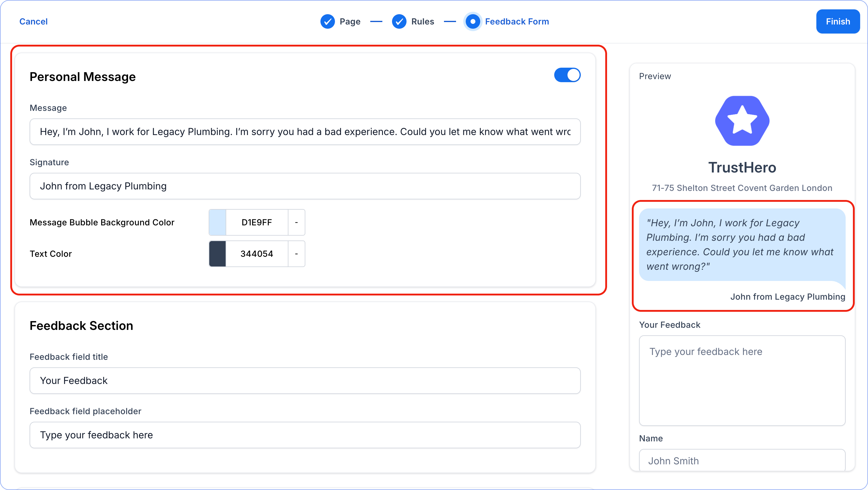868x490 pixels.
Task: Click the Cancel link
Action: click(33, 21)
